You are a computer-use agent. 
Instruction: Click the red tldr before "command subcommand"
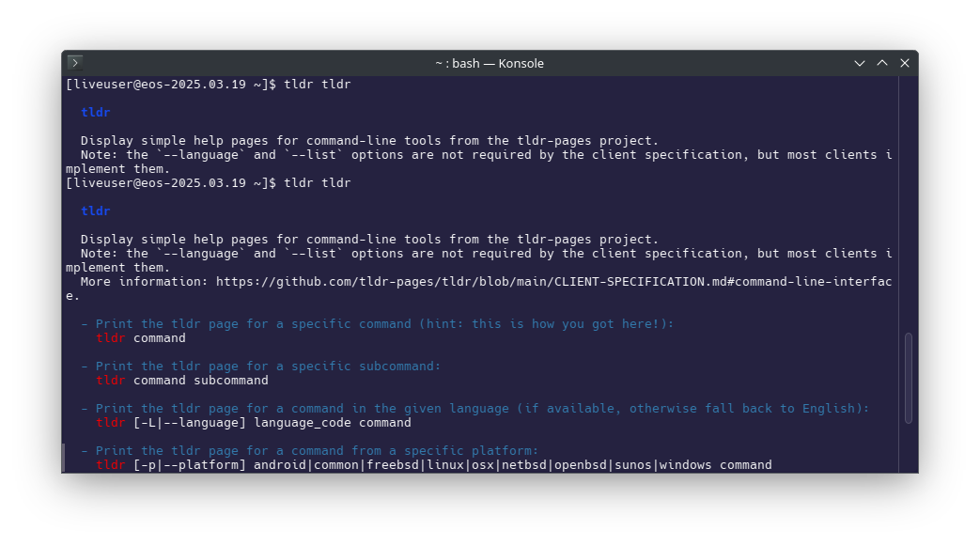click(x=111, y=381)
